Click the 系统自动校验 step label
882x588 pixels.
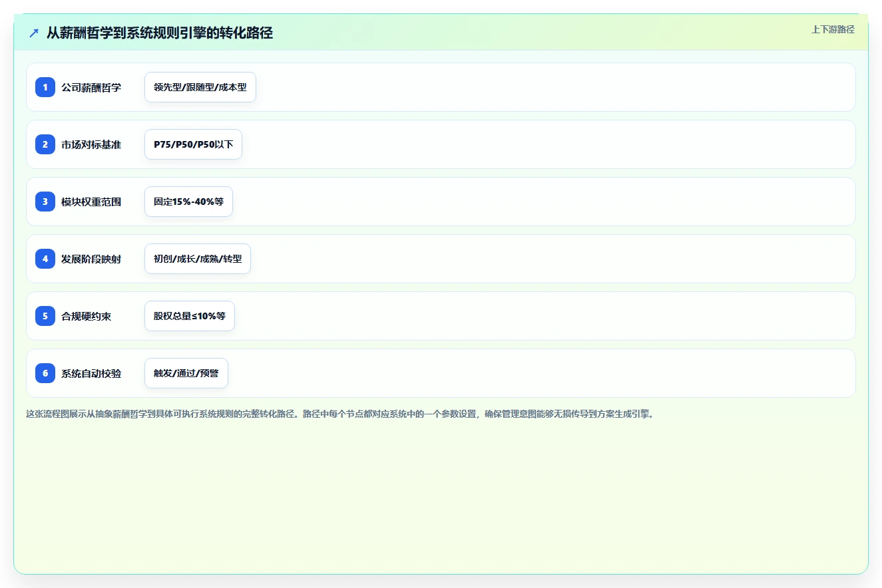coord(91,373)
